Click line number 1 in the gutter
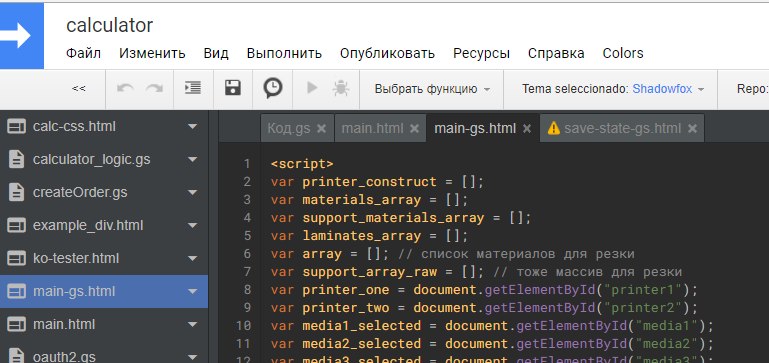The image size is (769, 363). click(x=247, y=164)
